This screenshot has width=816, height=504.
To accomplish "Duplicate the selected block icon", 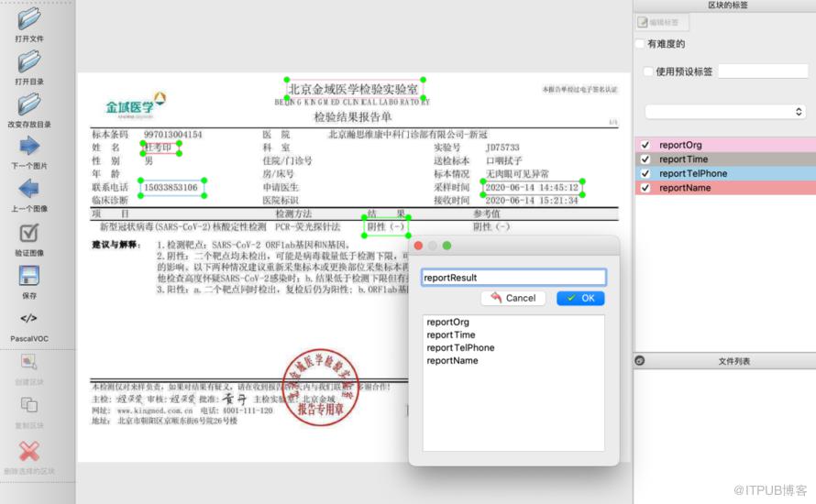I will point(29,405).
